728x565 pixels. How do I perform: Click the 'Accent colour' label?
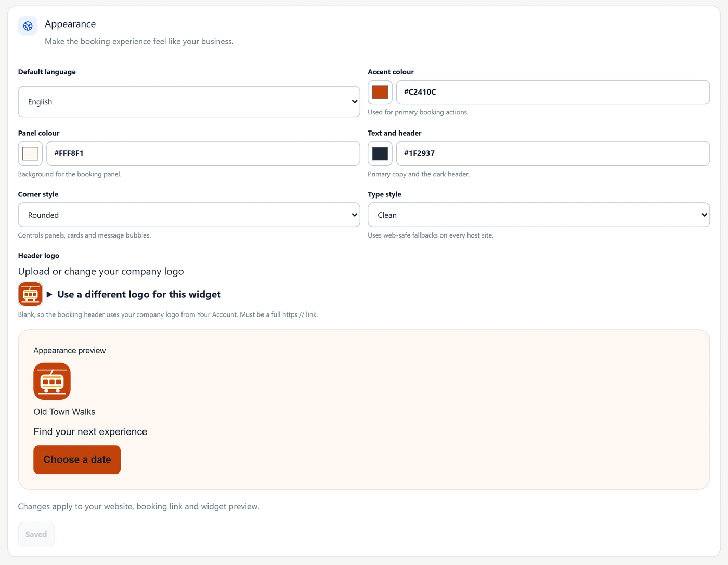pos(391,72)
